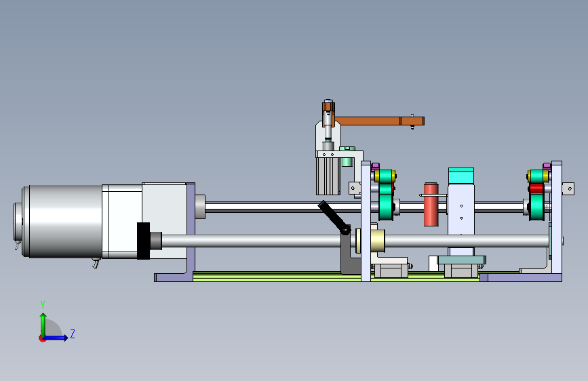
Task: Select the cream bushing on the thick shaft
Action: 377,241
